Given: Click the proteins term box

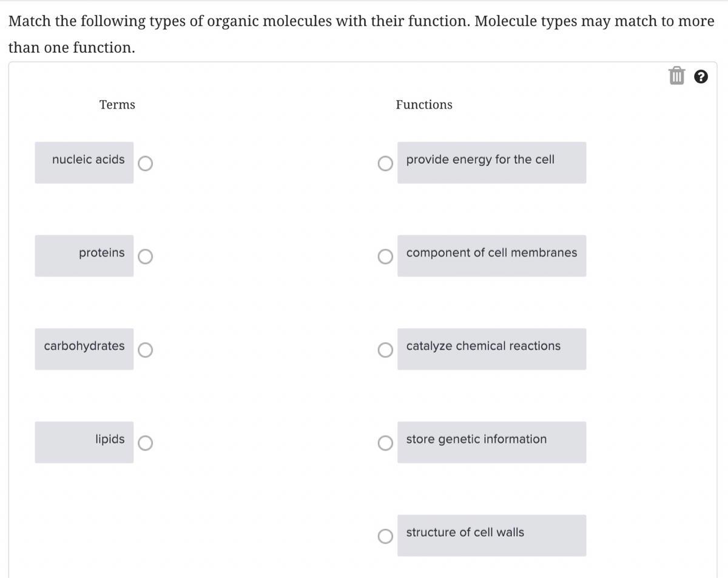Looking at the screenshot, I should (84, 255).
